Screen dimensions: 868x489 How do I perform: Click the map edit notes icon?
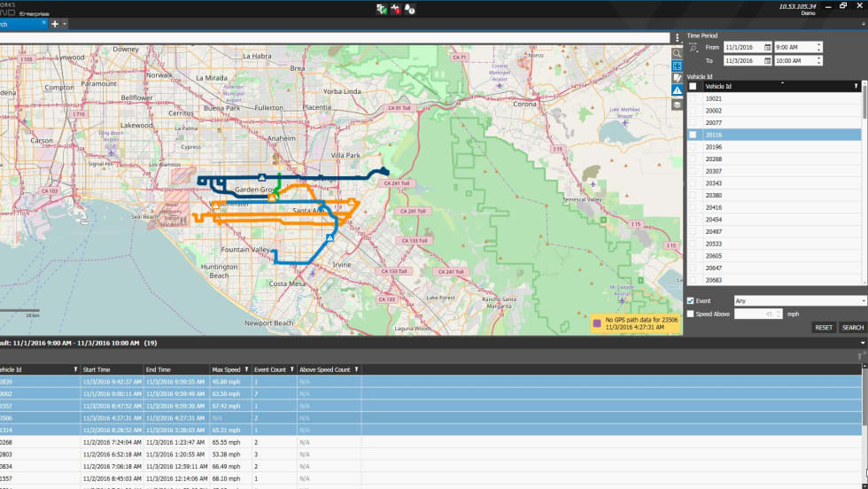(677, 78)
